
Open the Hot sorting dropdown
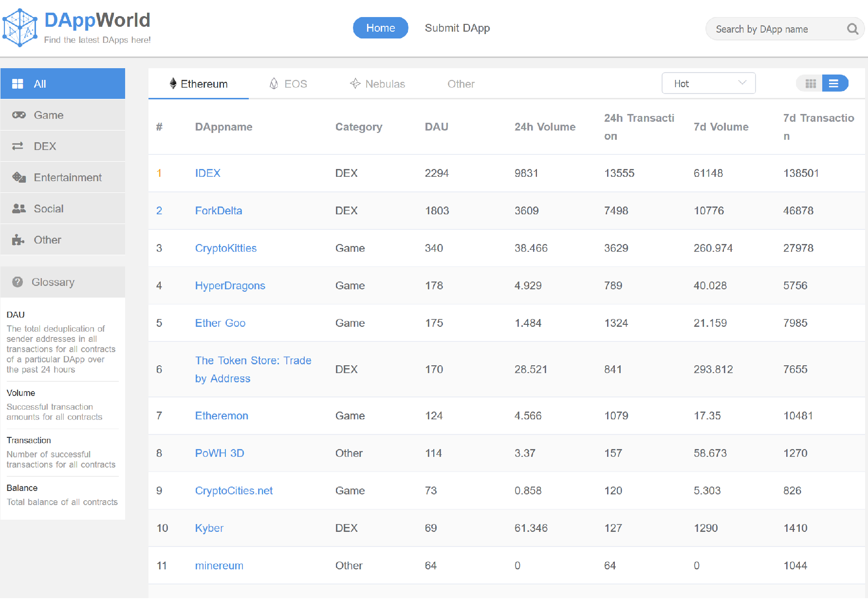tap(708, 84)
